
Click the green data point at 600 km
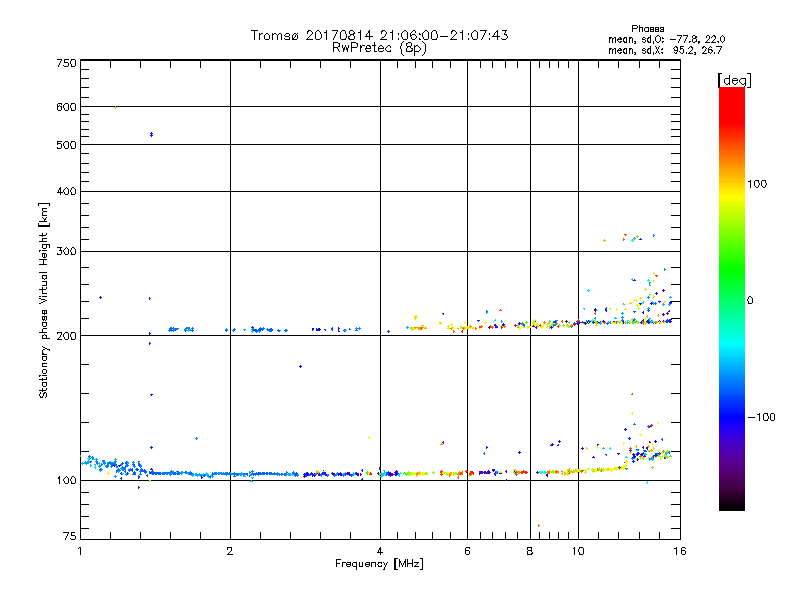click(116, 107)
